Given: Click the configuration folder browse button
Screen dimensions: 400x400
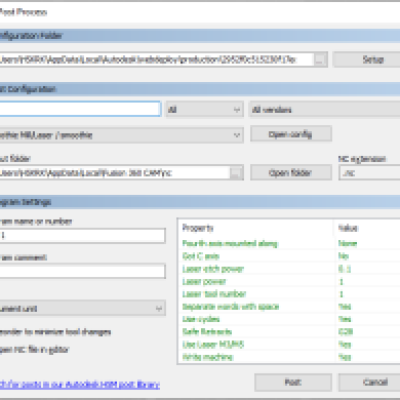Looking at the screenshot, I should pos(320,60).
